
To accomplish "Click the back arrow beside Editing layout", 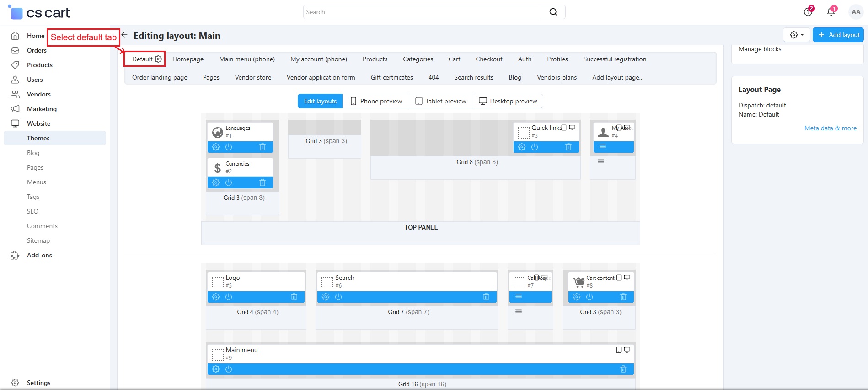I will click(124, 35).
